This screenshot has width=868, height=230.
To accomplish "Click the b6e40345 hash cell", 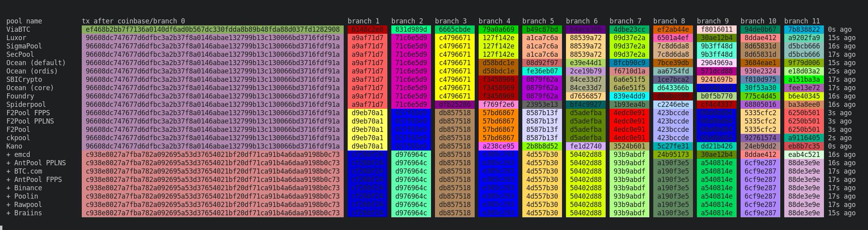I will coord(804,96).
